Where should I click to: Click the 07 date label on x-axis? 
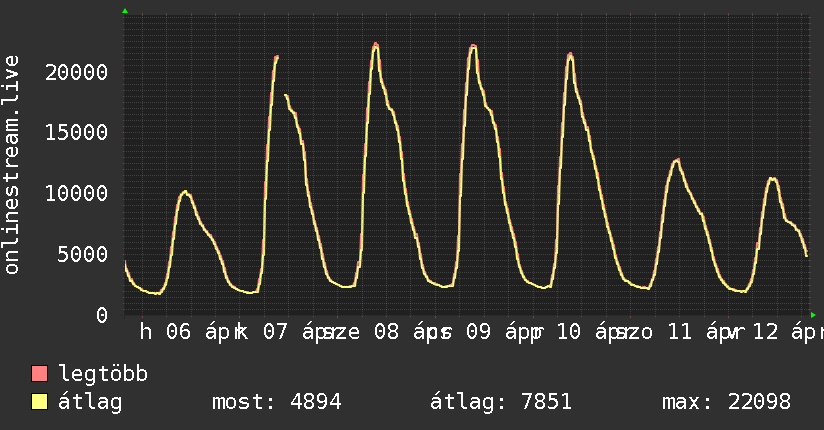coord(275,332)
